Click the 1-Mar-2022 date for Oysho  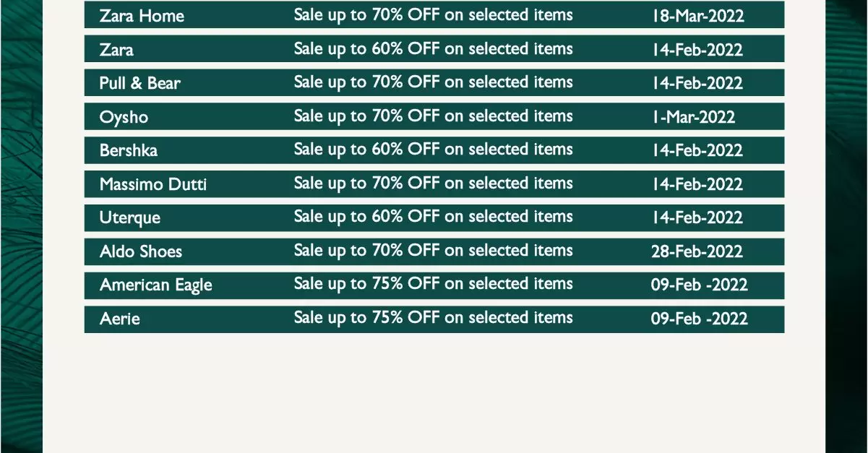(x=694, y=117)
